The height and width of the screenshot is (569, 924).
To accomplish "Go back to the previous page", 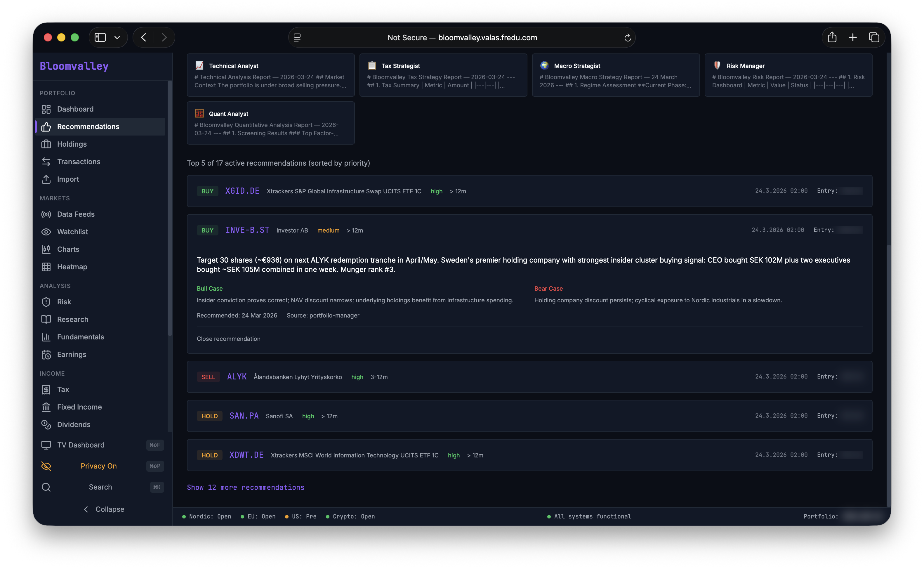I will (143, 37).
